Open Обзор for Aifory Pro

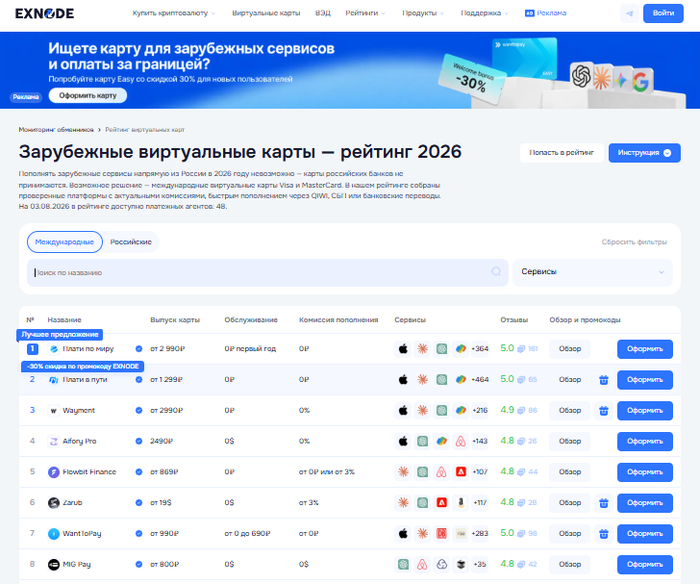pos(570,442)
